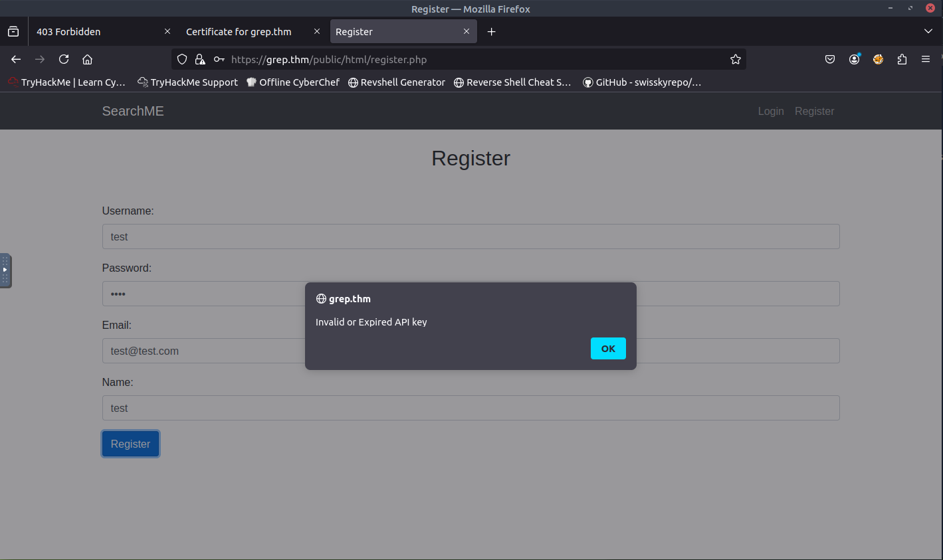The height and width of the screenshot is (560, 943).
Task: Open a new browser tab
Action: pyautogui.click(x=491, y=31)
